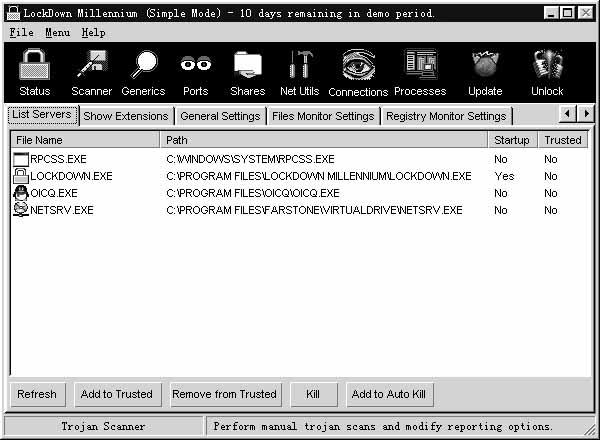Click the Refresh button
Viewport: 600px width, 440px height.
pyautogui.click(x=37, y=394)
